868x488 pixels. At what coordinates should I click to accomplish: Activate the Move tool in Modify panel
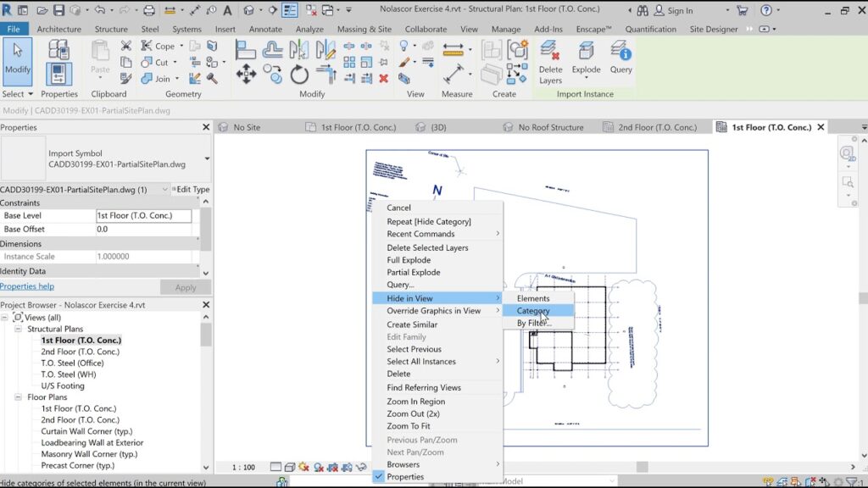(247, 74)
